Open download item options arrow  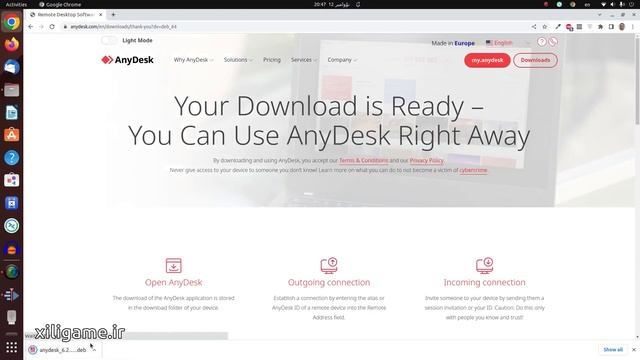[x=94, y=350]
